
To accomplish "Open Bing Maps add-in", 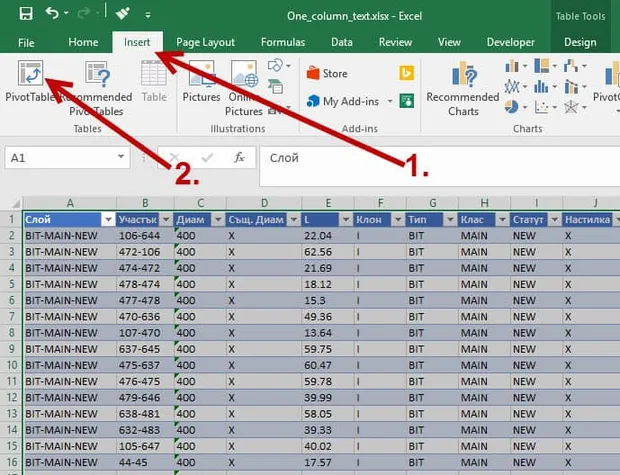I will [x=406, y=73].
